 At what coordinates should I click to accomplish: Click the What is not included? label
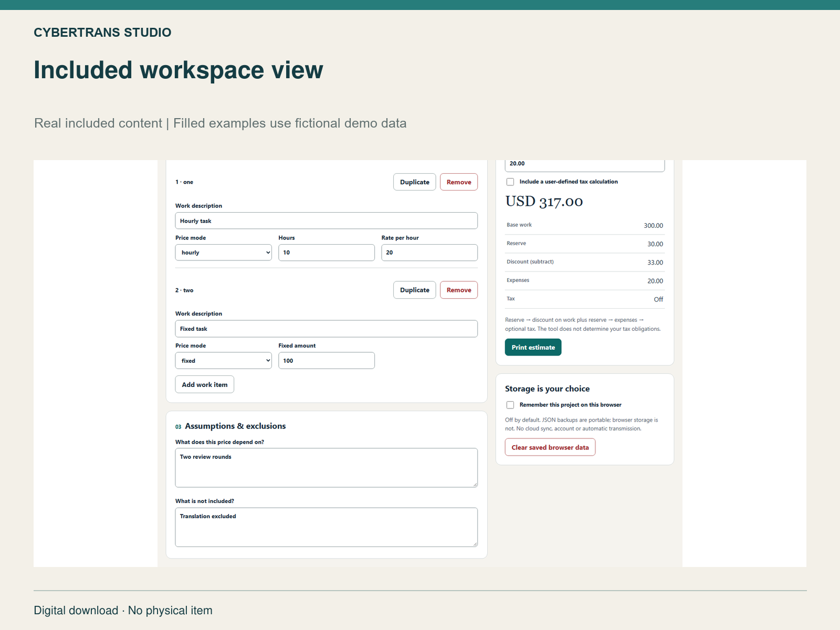tap(205, 501)
